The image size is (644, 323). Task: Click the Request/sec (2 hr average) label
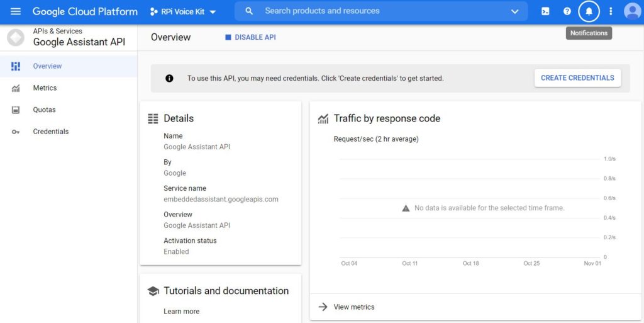tap(376, 139)
